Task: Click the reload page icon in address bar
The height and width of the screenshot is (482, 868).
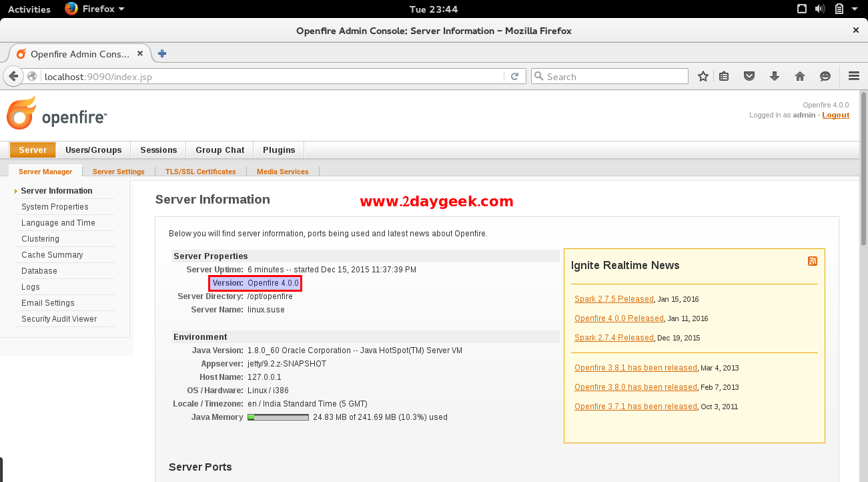Action: click(x=514, y=77)
